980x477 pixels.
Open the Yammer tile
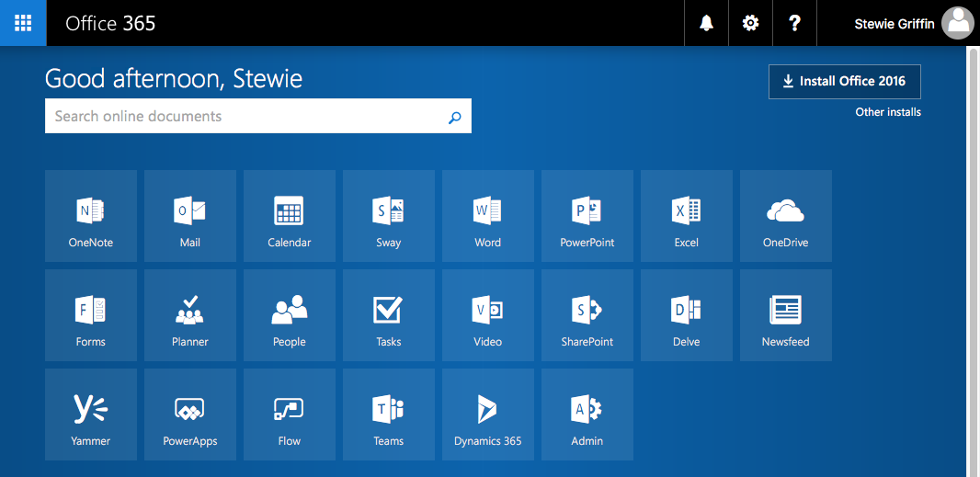[91, 415]
